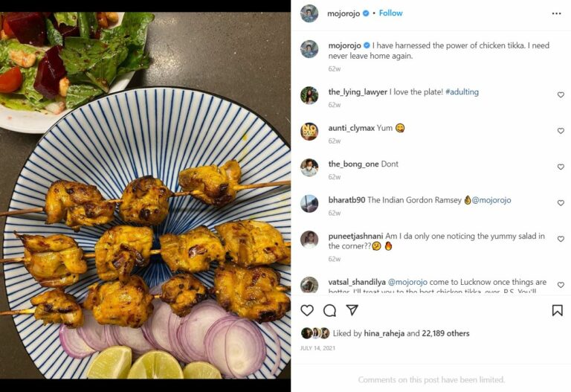Open the #adulting hashtag link
Image resolution: width=571 pixels, height=392 pixels.
point(462,92)
